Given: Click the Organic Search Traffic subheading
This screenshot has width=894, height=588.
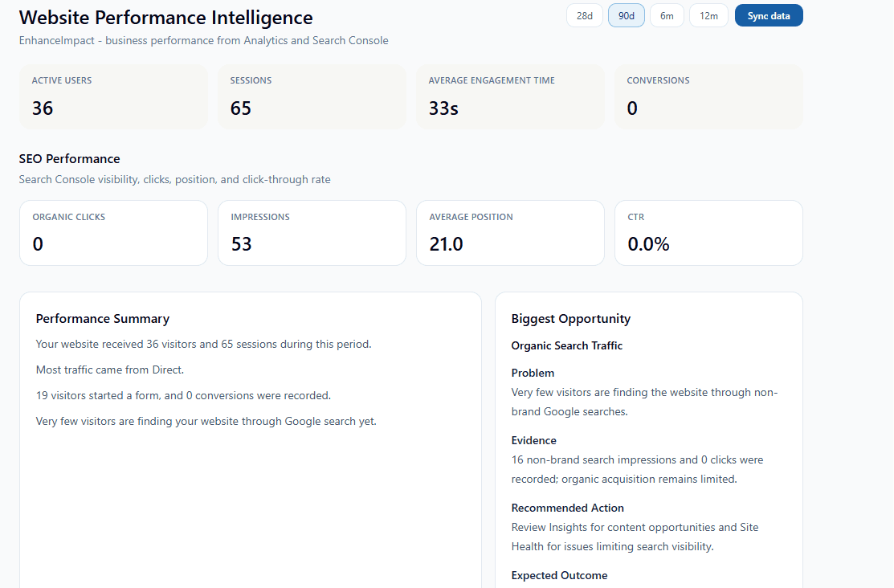Looking at the screenshot, I should [567, 345].
